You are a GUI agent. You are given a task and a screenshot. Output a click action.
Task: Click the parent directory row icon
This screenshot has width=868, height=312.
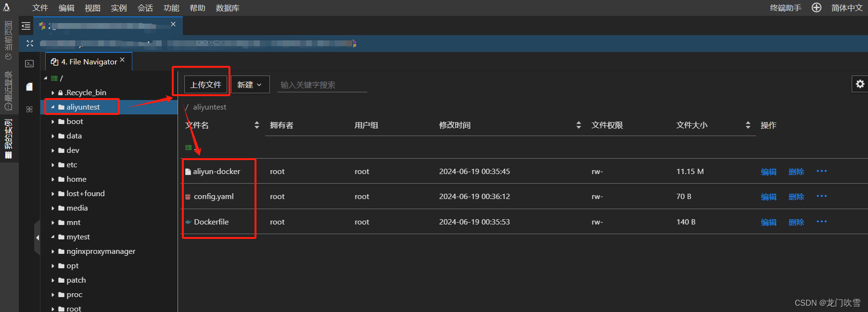click(x=189, y=148)
